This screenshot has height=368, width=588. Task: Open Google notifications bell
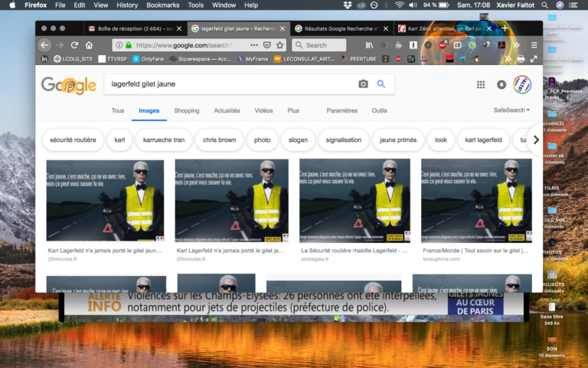pyautogui.click(x=501, y=84)
